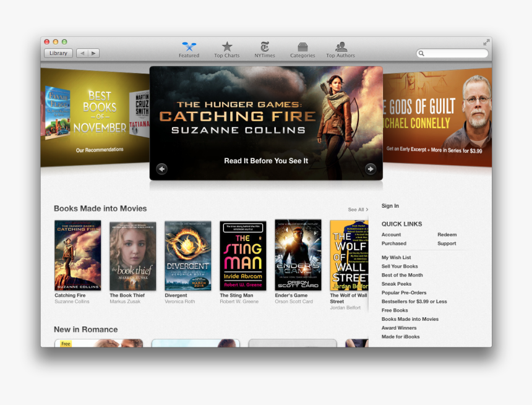Open the Support quick link
Screen dimensions: 532x405
[447, 244]
